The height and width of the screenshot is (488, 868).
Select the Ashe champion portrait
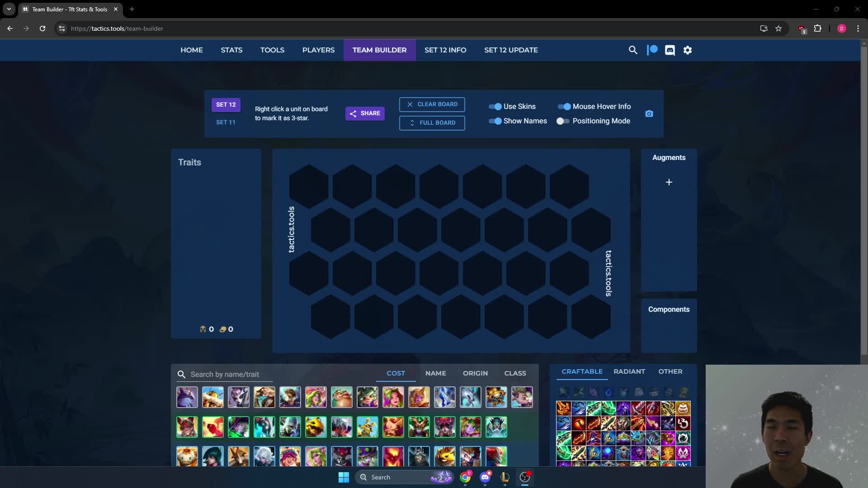click(187, 397)
